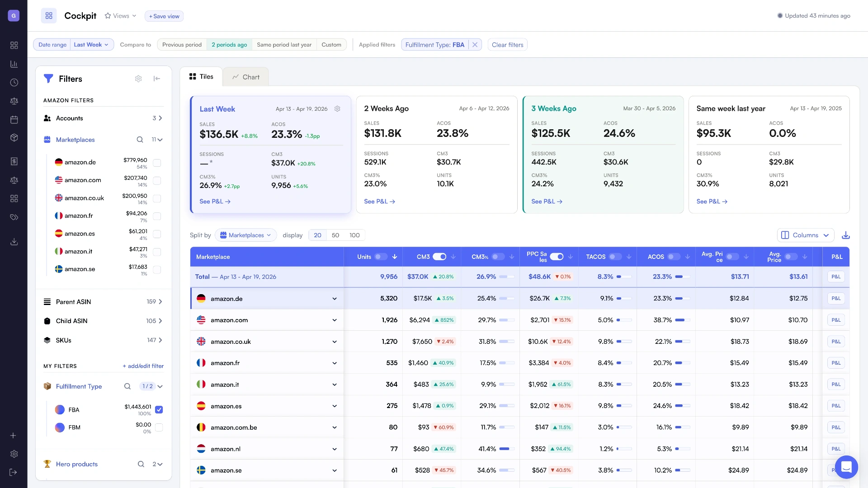Click the logout icon in sidebar
This screenshot has width=868, height=488.
pos(13,472)
